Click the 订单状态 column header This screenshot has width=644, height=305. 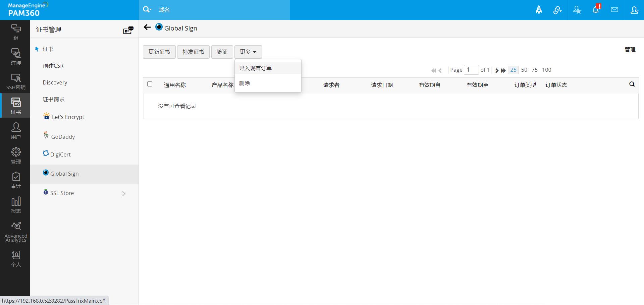[x=556, y=85]
